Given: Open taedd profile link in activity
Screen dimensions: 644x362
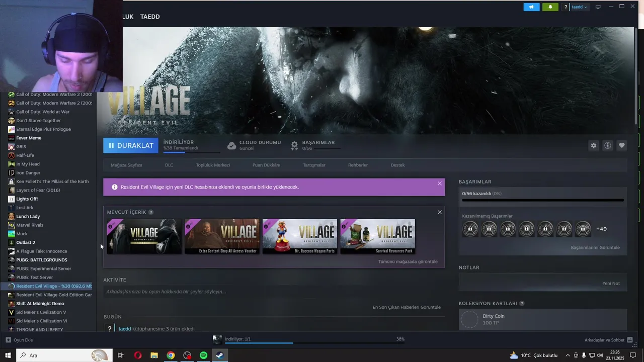Looking at the screenshot, I should (124, 329).
